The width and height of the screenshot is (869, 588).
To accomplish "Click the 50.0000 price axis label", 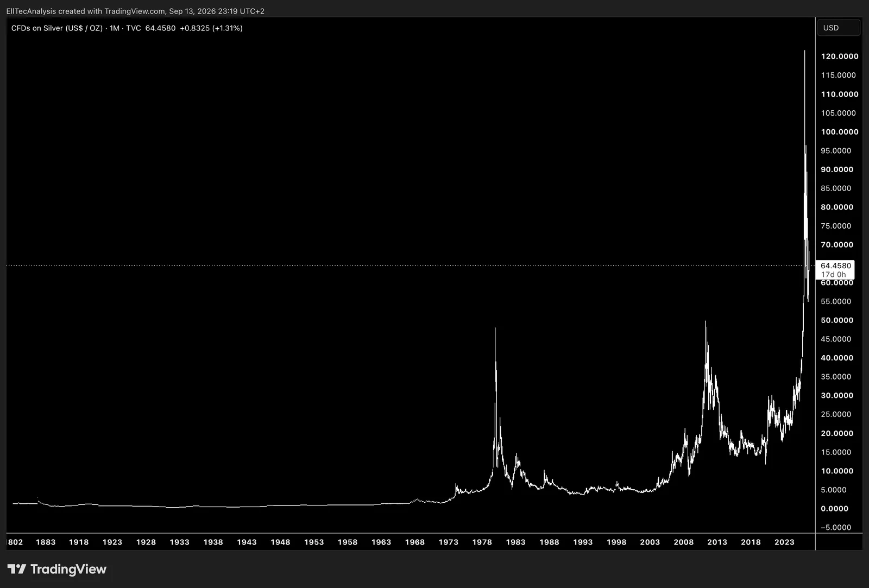I will (x=837, y=320).
